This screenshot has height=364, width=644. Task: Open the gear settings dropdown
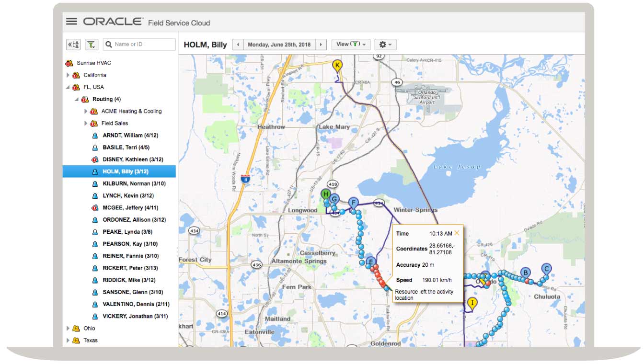coord(385,45)
